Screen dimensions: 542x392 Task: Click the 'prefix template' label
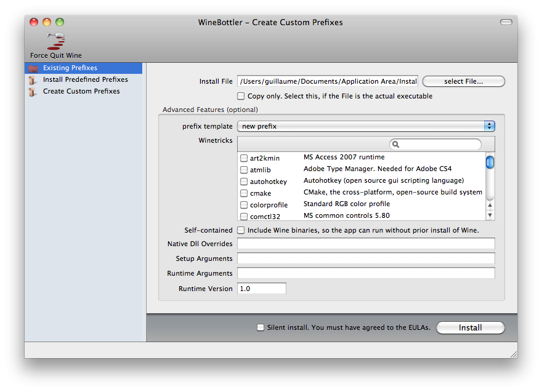click(x=208, y=126)
